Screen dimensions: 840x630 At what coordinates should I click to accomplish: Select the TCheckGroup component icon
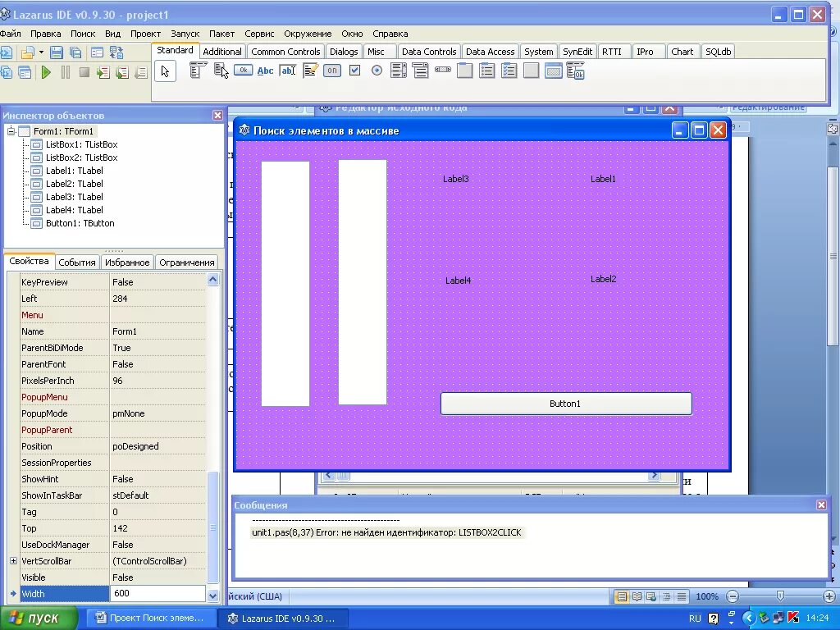click(x=509, y=71)
